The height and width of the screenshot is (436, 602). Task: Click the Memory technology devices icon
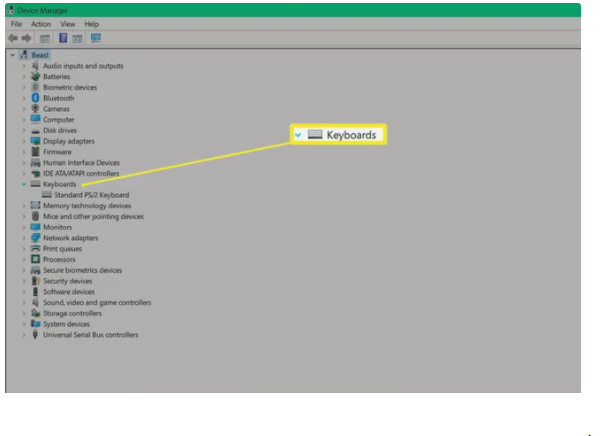coord(35,205)
